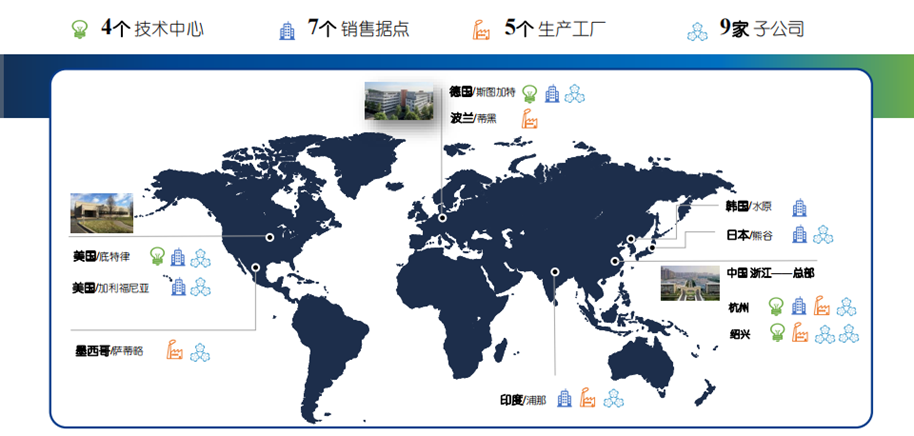Click the lightbulb icon next to 德国/斯图加特

pos(530,93)
